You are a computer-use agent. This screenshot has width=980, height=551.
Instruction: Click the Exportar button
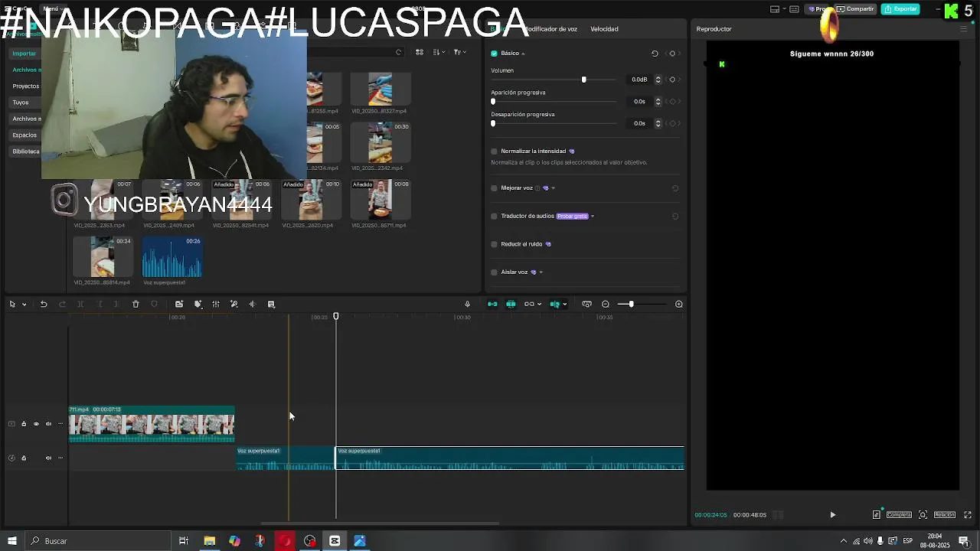click(900, 9)
